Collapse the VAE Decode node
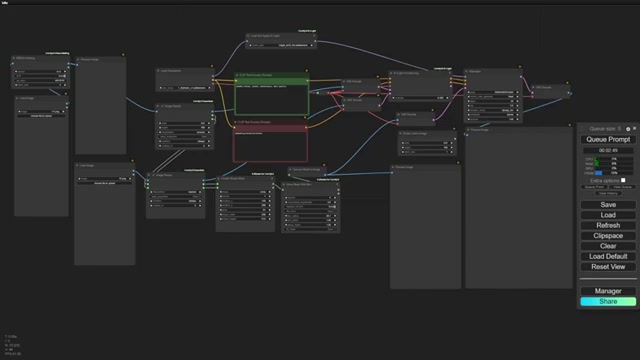Viewport: 640px width, 360px height. (533, 87)
